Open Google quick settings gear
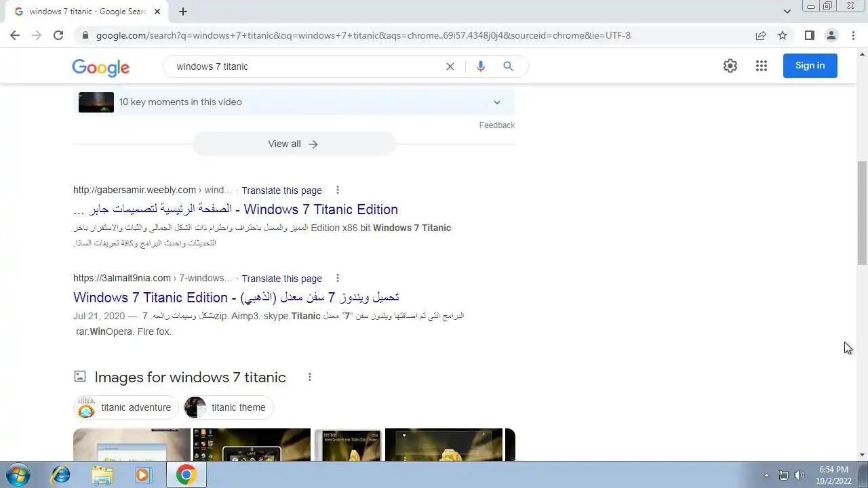This screenshot has height=488, width=868. [730, 66]
